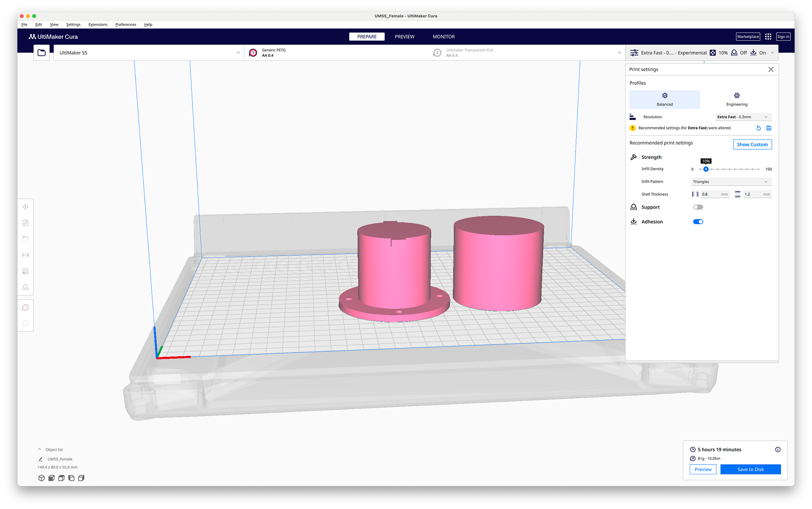Reset altered recommended settings icon
This screenshot has width=812, height=509.
pyautogui.click(x=758, y=128)
